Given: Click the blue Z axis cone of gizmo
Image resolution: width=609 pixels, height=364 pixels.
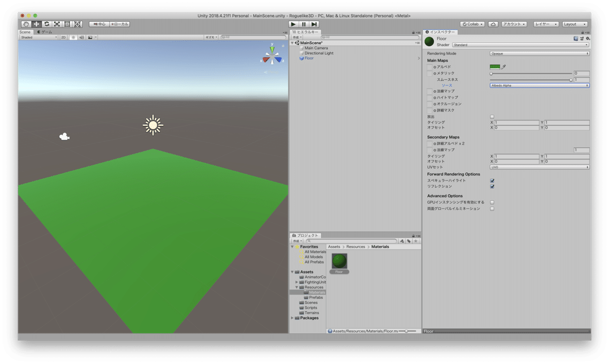Looking at the screenshot, I should (279, 59).
